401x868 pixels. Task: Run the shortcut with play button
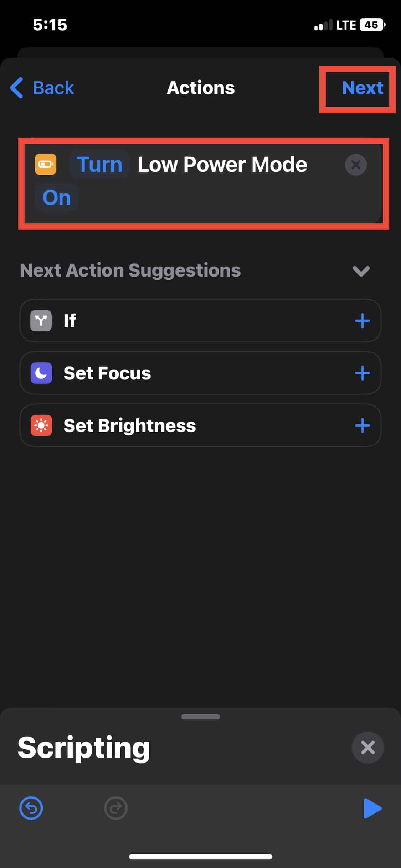point(372,808)
